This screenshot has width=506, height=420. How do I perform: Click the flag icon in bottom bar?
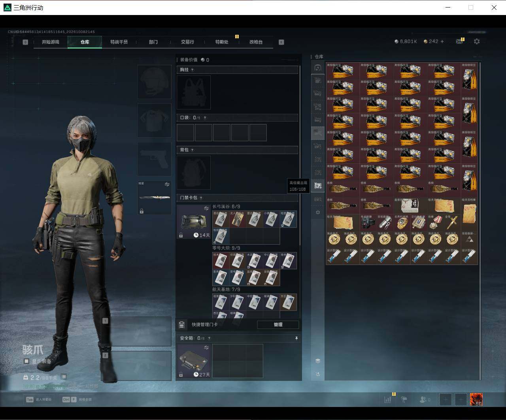coord(404,399)
